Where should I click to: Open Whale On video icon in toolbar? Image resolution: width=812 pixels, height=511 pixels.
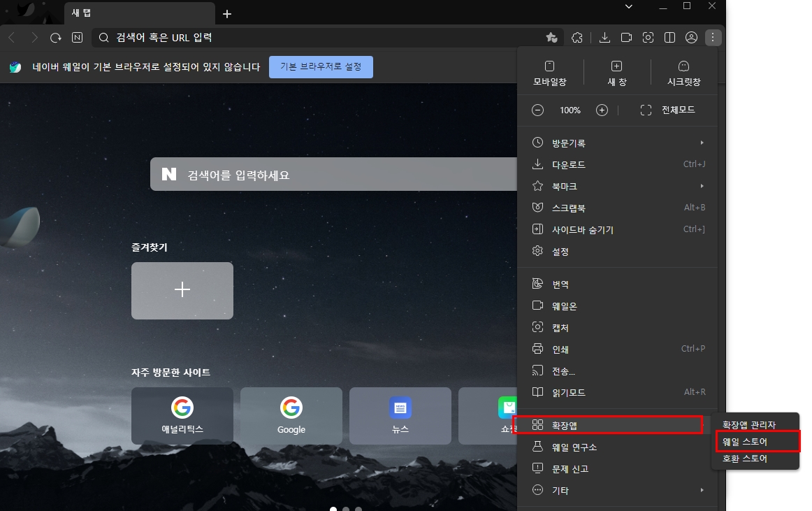[626, 37]
